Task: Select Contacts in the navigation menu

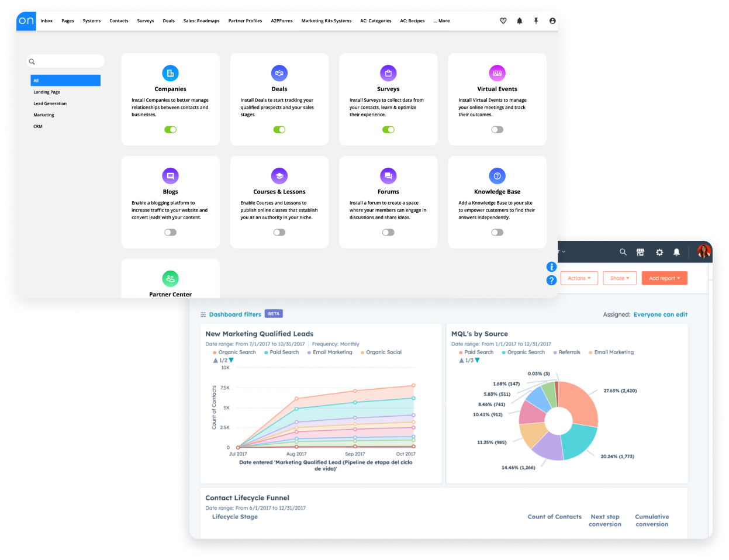Action: [x=119, y=20]
